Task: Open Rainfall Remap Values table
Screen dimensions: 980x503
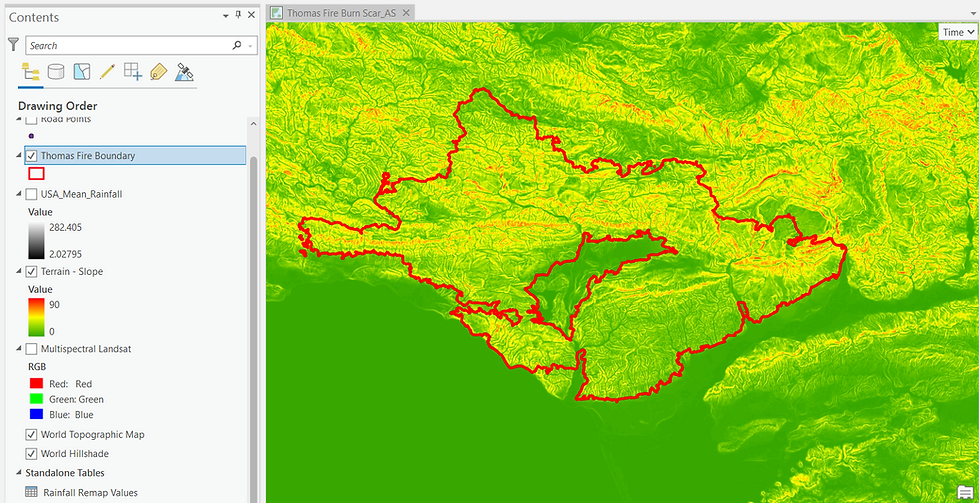Action: [90, 492]
